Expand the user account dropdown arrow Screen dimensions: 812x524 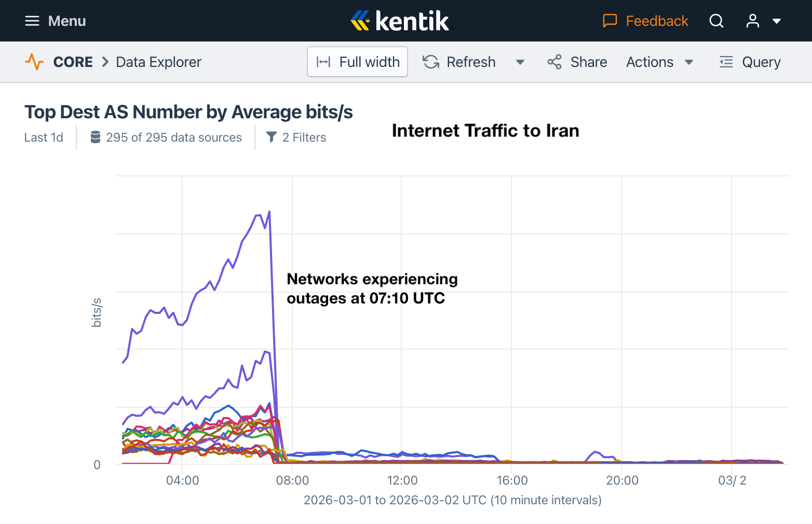coord(777,21)
